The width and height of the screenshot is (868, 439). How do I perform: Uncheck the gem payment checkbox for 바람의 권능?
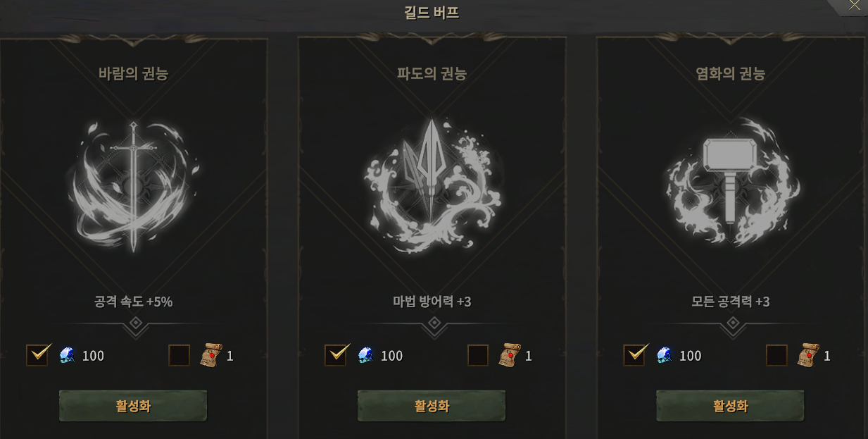coord(37,355)
